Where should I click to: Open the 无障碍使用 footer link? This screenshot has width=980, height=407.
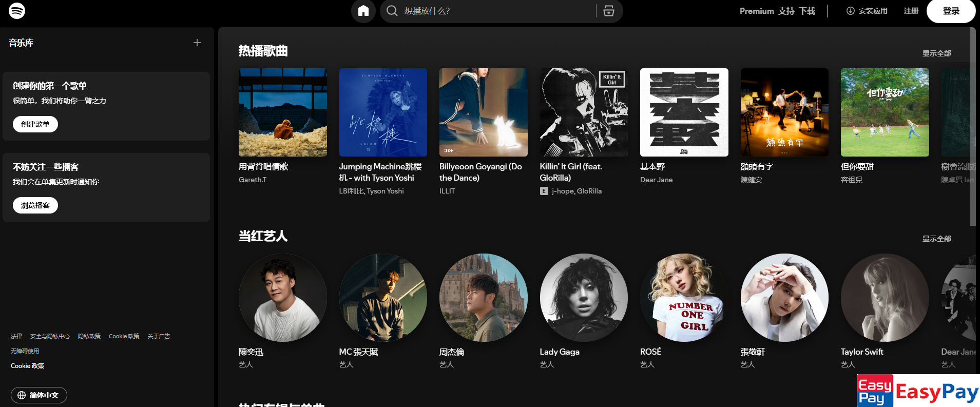25,351
